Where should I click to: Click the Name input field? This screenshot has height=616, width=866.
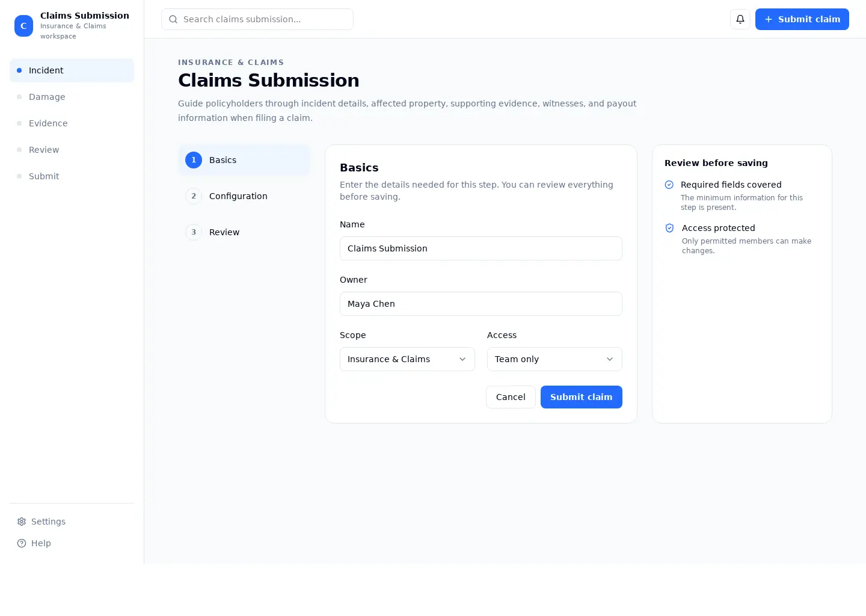(481, 248)
